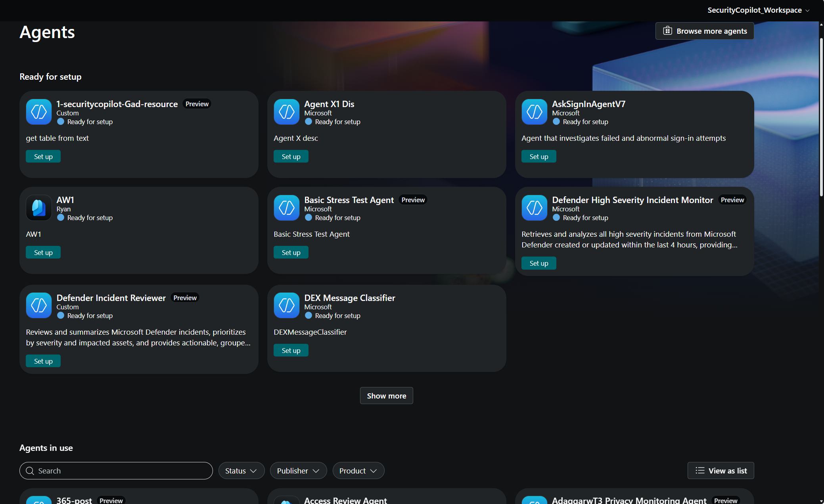Viewport: 824px width, 504px height.
Task: Focus the Agents in use search field
Action: click(x=116, y=471)
